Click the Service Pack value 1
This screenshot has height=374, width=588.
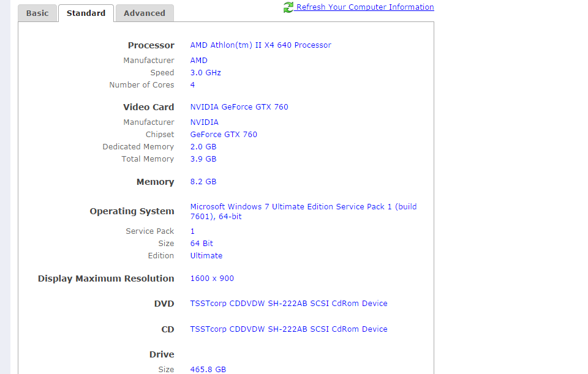[x=192, y=231]
